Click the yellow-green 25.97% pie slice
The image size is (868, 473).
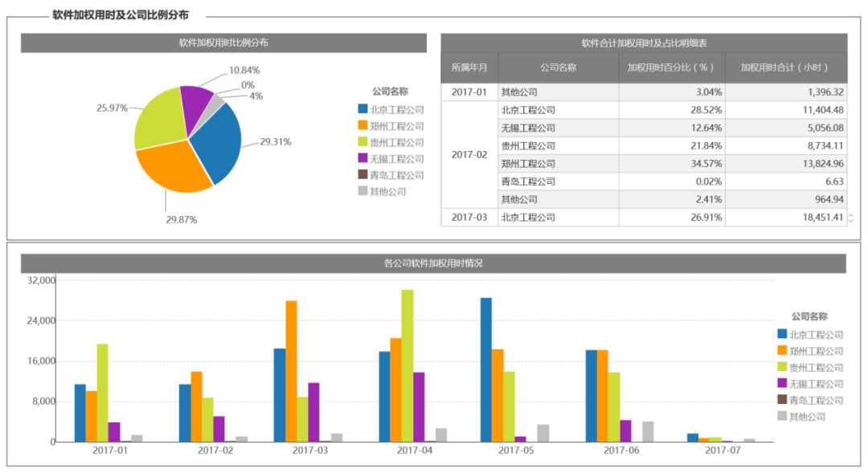pos(158,119)
